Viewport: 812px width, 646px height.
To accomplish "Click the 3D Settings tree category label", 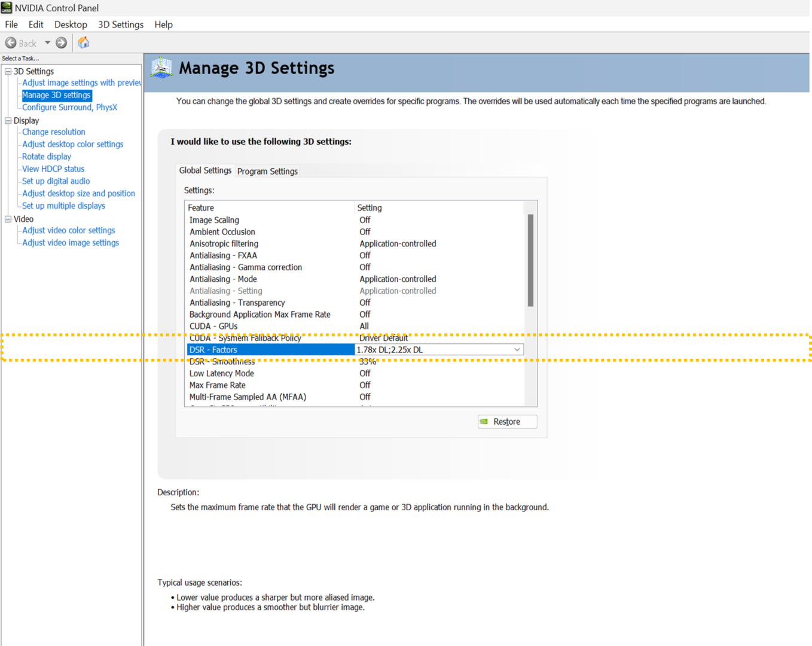I will [x=33, y=71].
